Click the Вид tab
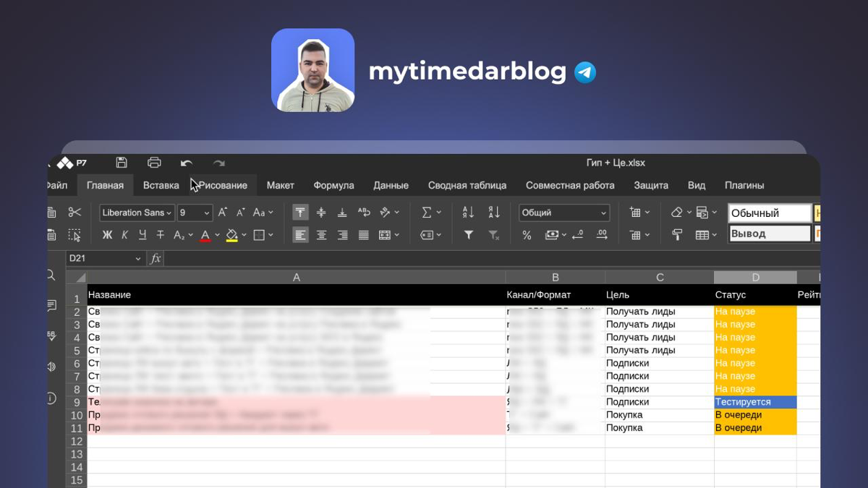The height and width of the screenshot is (488, 868). (x=697, y=185)
